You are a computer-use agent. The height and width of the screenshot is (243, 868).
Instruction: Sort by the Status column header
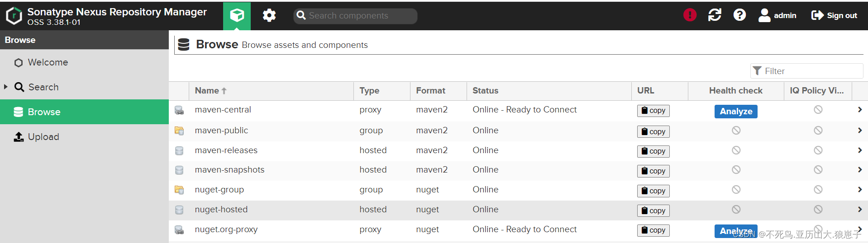coord(549,91)
